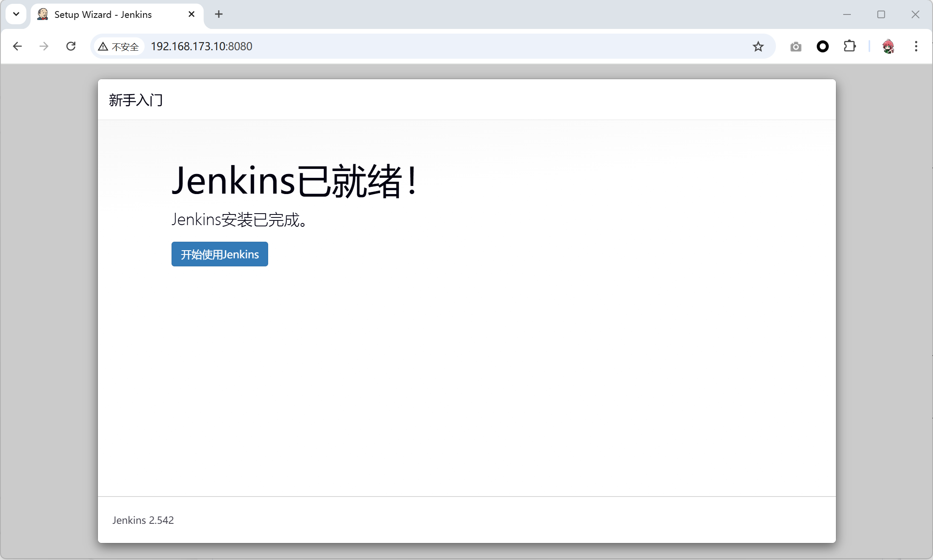
Task: Reload the Jenkins setup page
Action: point(71,46)
